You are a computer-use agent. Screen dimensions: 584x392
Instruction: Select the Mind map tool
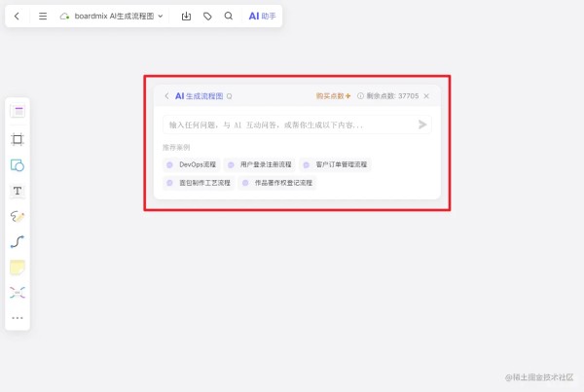coord(18,293)
